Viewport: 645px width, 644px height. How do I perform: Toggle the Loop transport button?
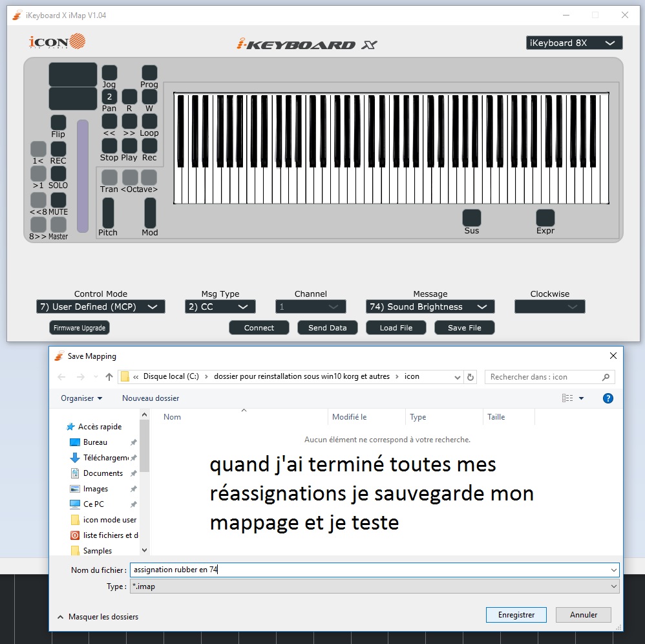coord(149,122)
